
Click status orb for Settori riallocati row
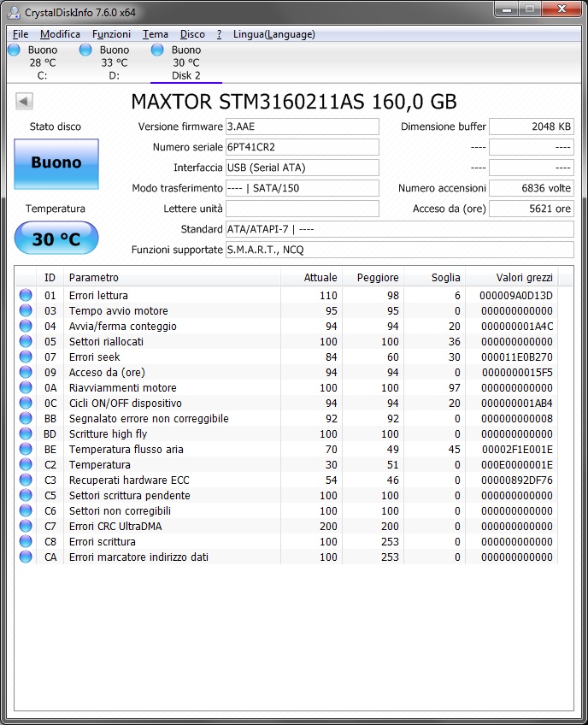pyautogui.click(x=26, y=342)
